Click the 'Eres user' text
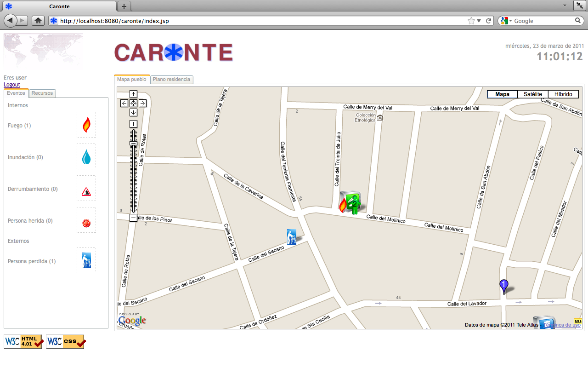Image resolution: width=588 pixels, height=368 pixels. click(15, 78)
